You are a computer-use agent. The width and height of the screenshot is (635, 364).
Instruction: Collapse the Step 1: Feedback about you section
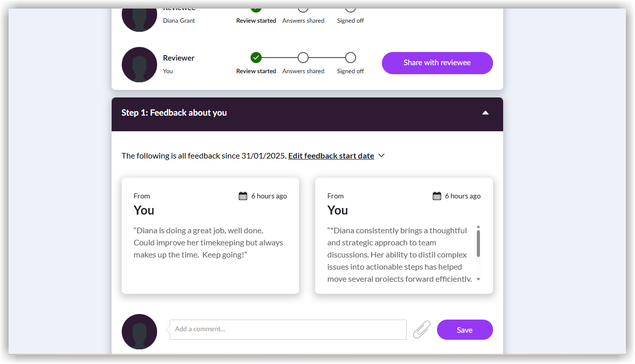(x=485, y=113)
